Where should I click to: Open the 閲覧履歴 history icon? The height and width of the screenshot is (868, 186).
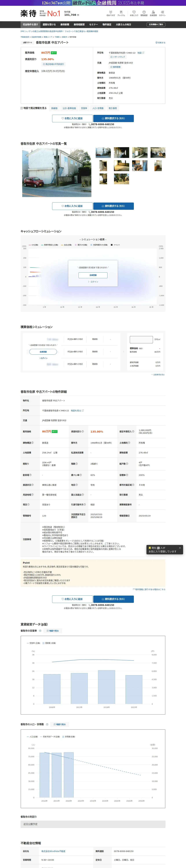(x=144, y=13)
